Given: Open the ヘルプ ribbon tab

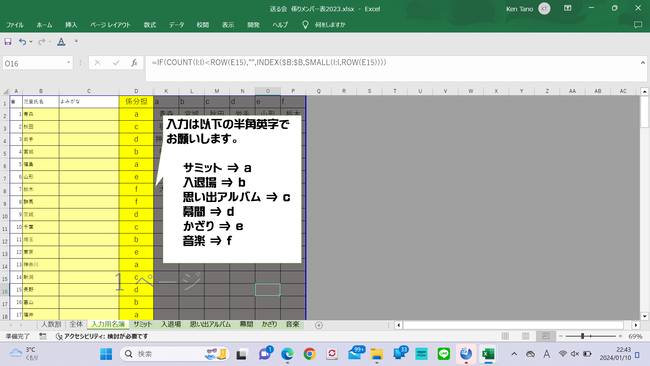Looking at the screenshot, I should [280, 25].
